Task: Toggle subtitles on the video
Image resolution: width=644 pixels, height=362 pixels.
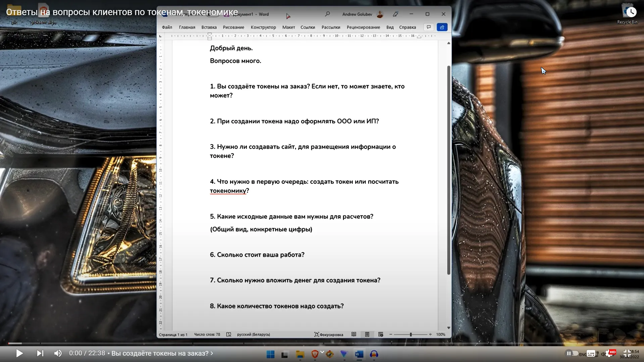Action: pos(591,353)
